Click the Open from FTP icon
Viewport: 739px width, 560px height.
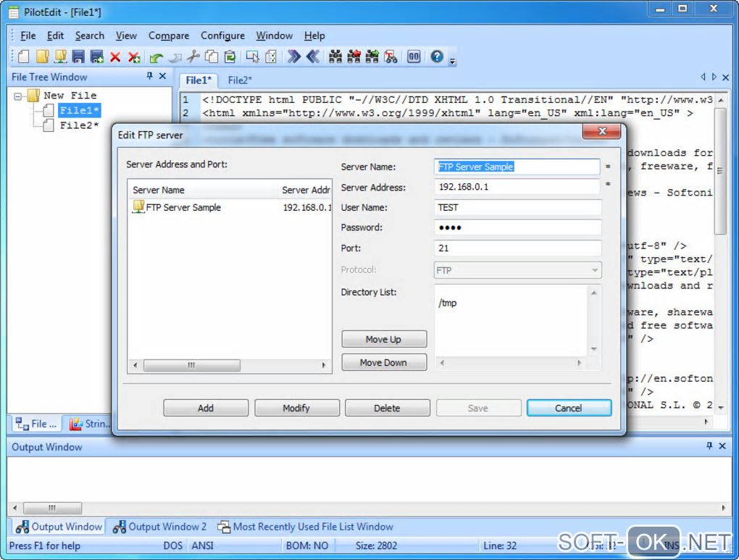pyautogui.click(x=60, y=57)
